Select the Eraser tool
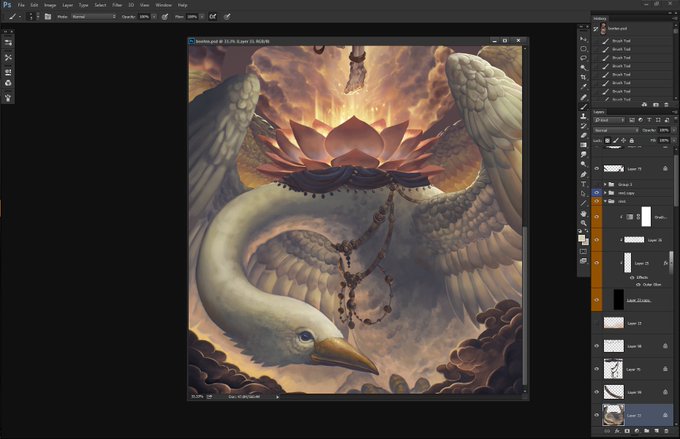The height and width of the screenshot is (439, 680). tap(584, 135)
